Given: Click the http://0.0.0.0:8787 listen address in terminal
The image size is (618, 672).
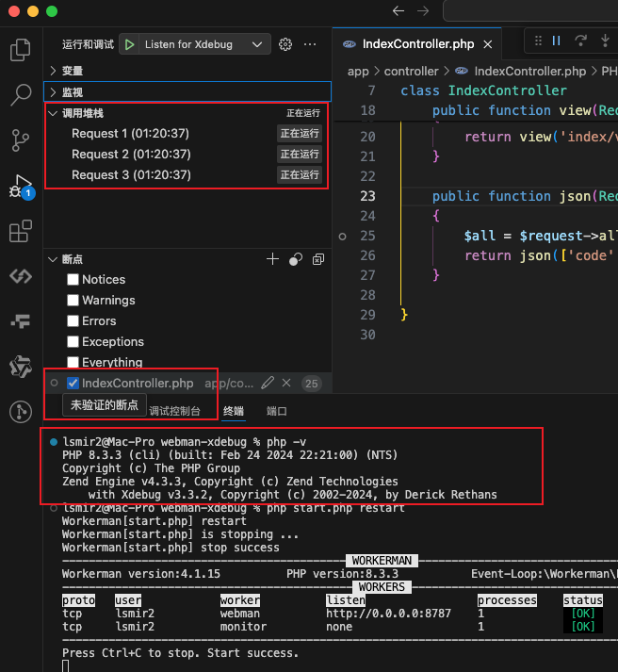Looking at the screenshot, I should 388,614.
